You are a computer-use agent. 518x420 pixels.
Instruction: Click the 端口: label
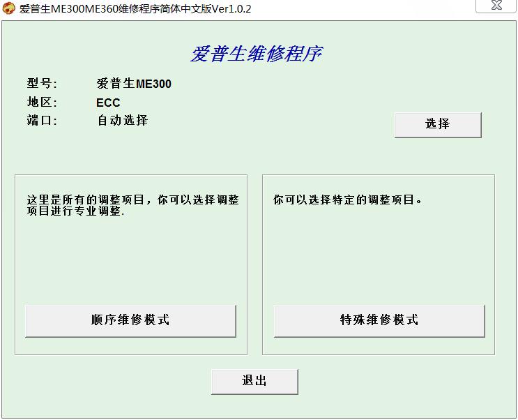42,121
